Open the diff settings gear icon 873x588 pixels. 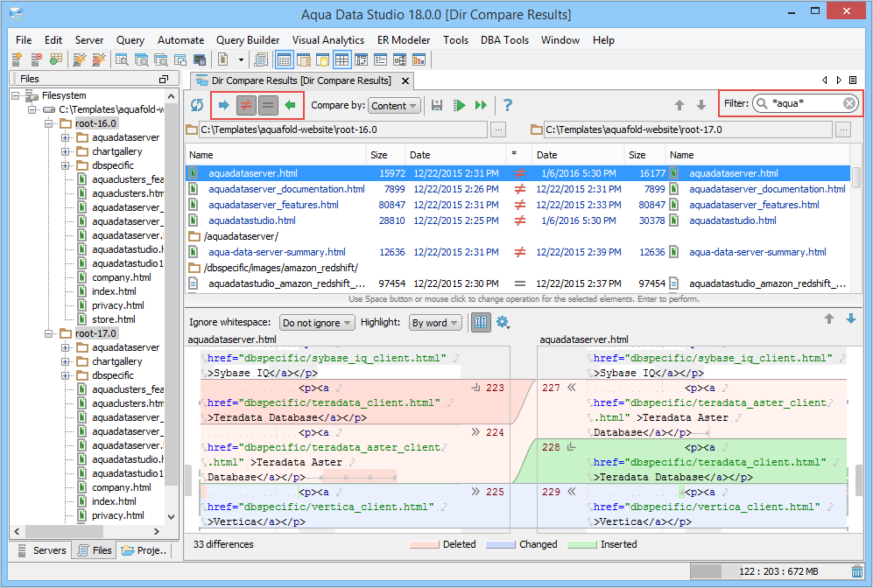coord(503,322)
